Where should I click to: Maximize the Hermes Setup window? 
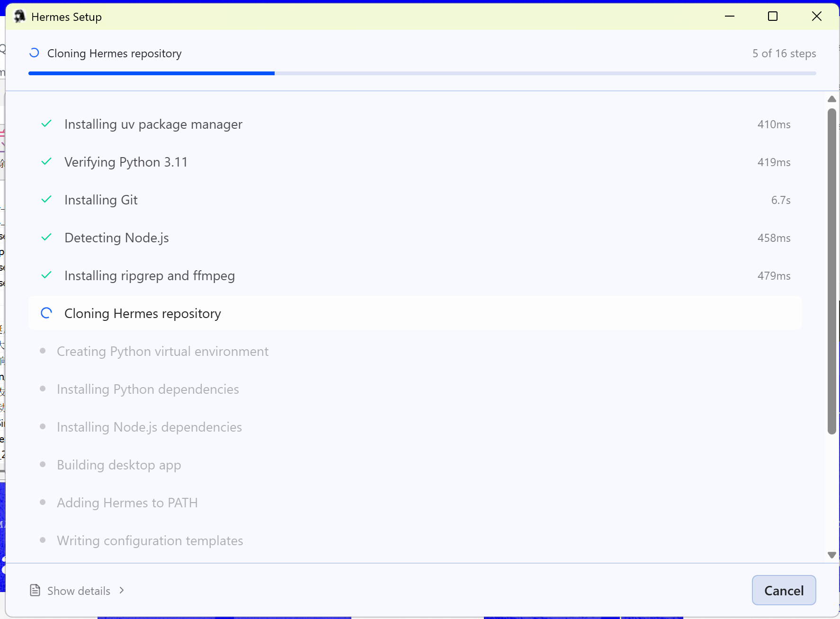(x=773, y=17)
